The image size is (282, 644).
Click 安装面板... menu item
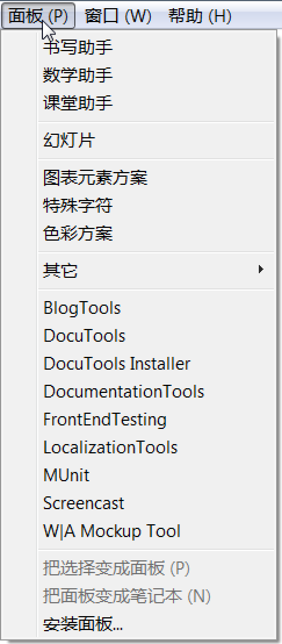156,624
